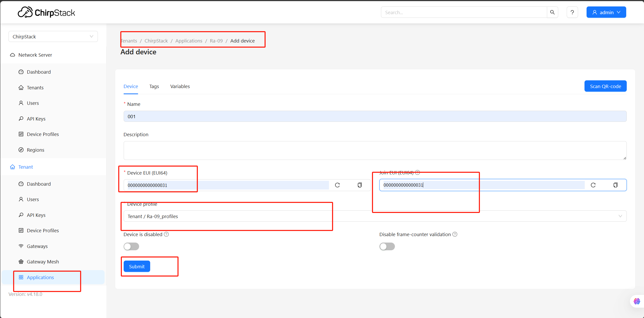
Task: Open the Applications page in sidebar
Action: [x=53, y=277]
